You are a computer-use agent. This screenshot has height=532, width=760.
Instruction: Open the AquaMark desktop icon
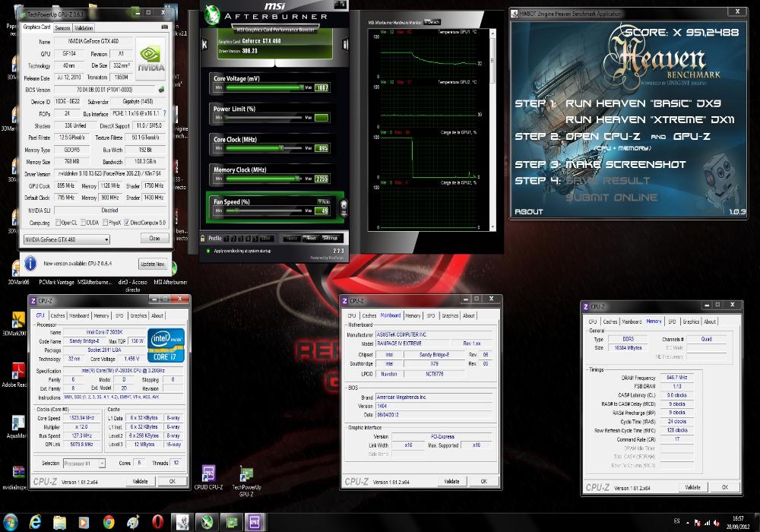point(17,426)
